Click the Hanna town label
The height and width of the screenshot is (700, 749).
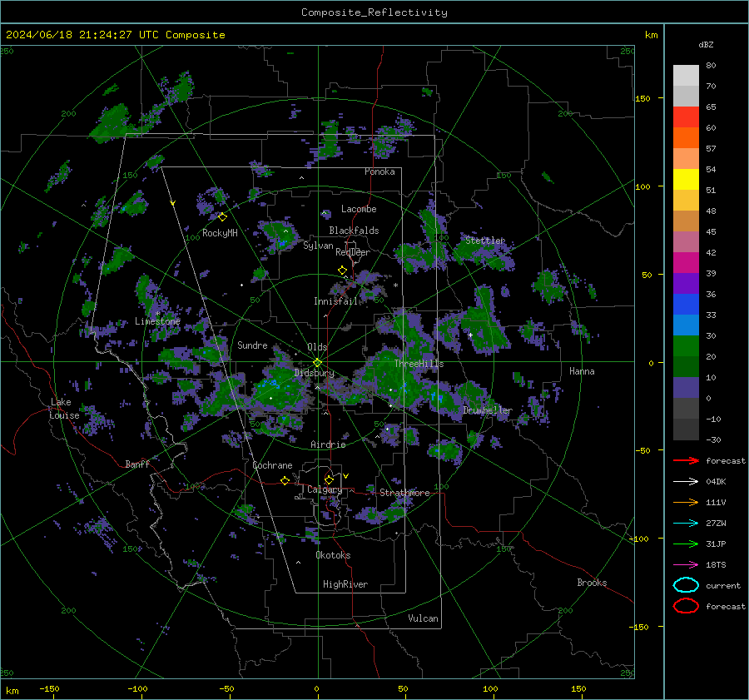[582, 371]
